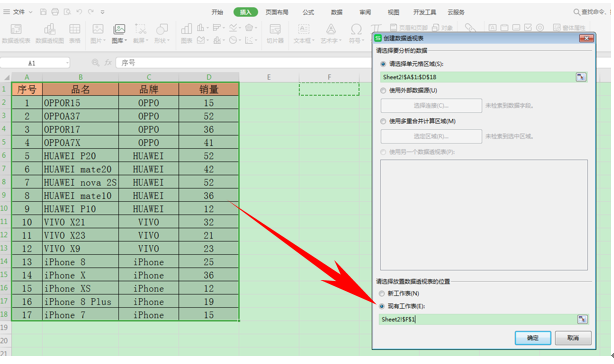Switch to the 视图 tab

pyautogui.click(x=394, y=12)
